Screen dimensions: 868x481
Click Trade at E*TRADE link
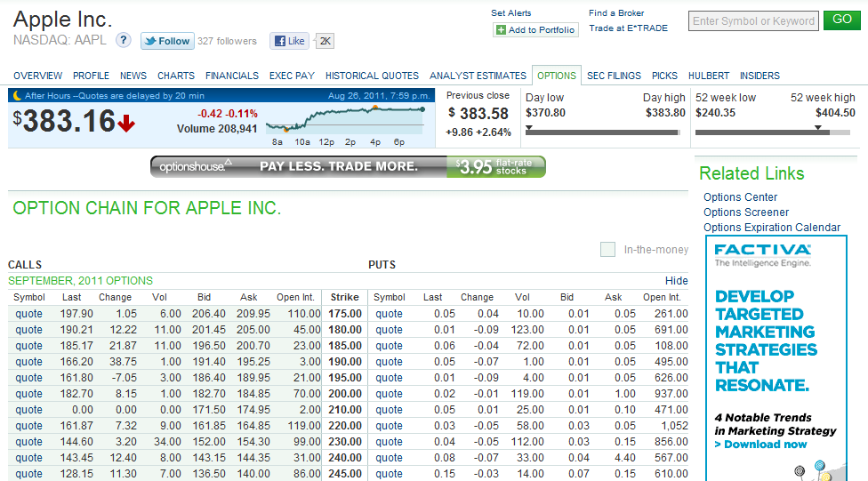coord(628,28)
